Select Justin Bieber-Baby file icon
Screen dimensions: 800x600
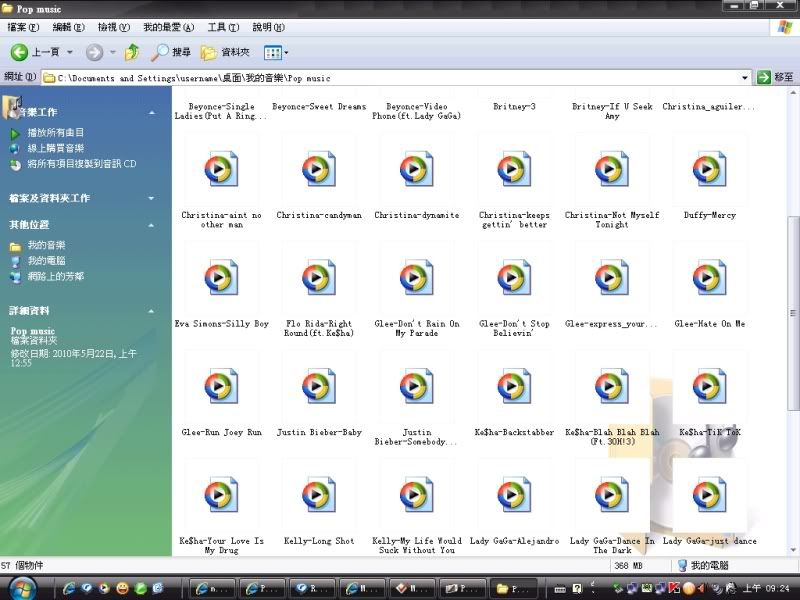tap(319, 386)
